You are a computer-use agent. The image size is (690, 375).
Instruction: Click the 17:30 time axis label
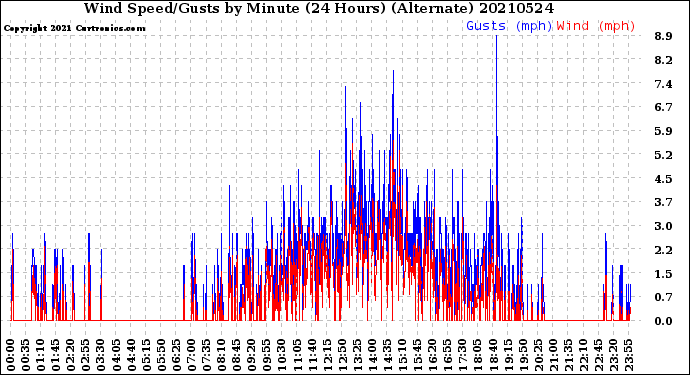(x=462, y=355)
